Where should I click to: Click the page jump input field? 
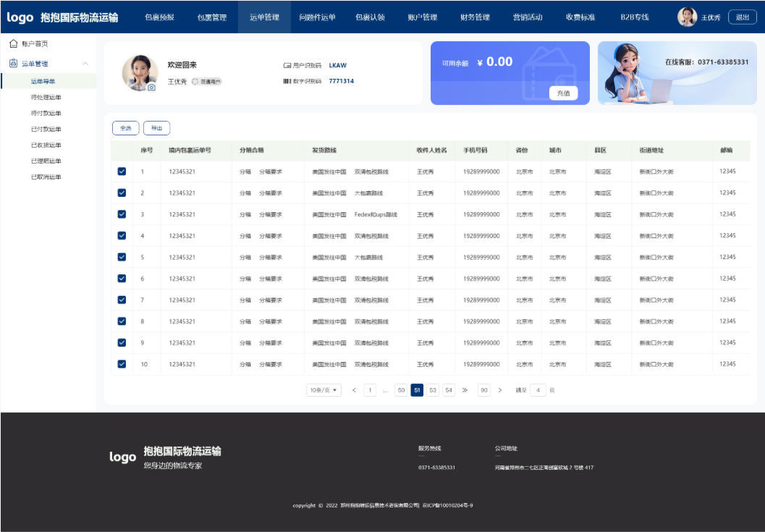pyautogui.click(x=538, y=390)
